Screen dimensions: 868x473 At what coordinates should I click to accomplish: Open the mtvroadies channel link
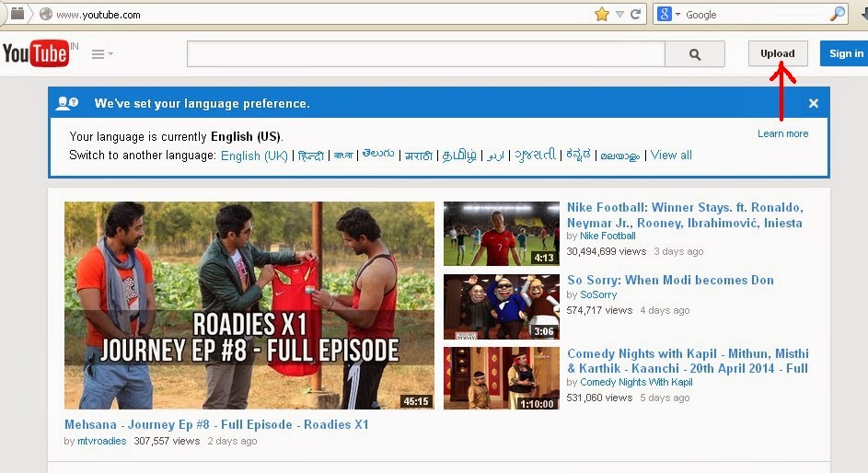tap(102, 441)
